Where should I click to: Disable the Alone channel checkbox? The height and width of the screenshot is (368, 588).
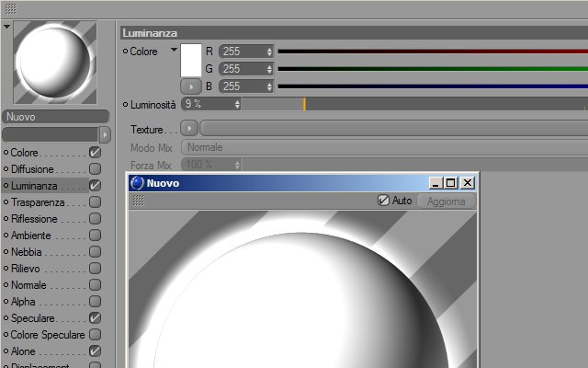95,351
